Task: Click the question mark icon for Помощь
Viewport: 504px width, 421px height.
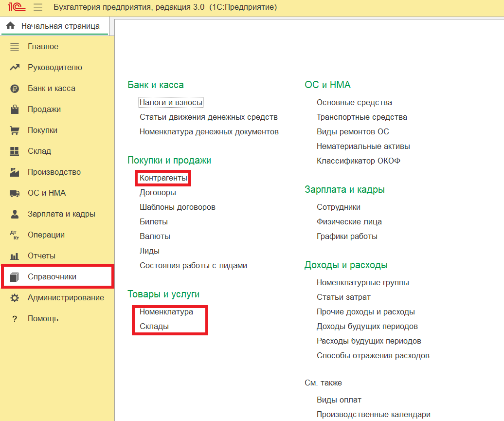Action: point(15,319)
